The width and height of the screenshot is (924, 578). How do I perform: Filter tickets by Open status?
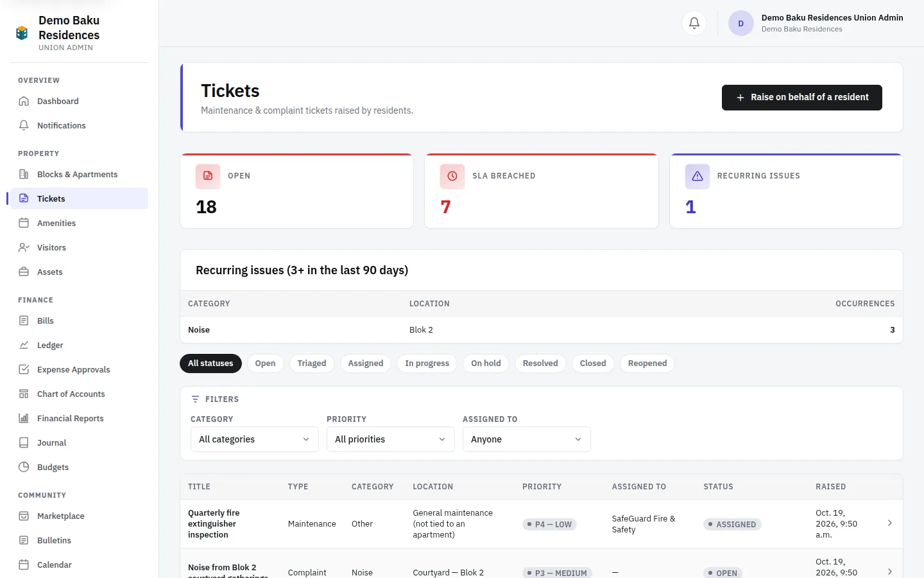(x=265, y=363)
